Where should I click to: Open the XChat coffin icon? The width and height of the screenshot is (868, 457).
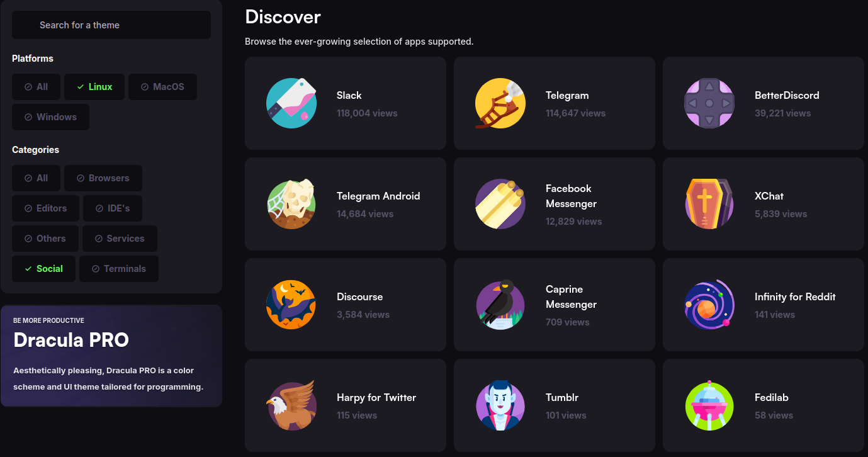click(709, 204)
